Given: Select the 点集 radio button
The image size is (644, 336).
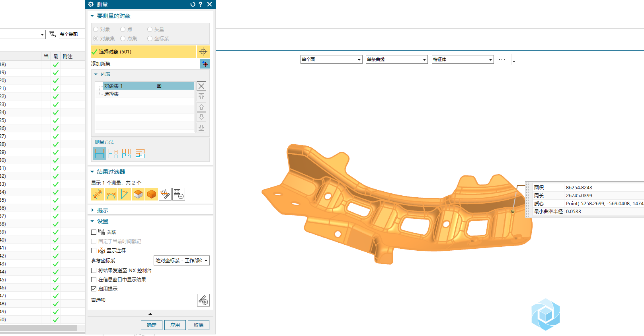Looking at the screenshot, I should tap(123, 38).
